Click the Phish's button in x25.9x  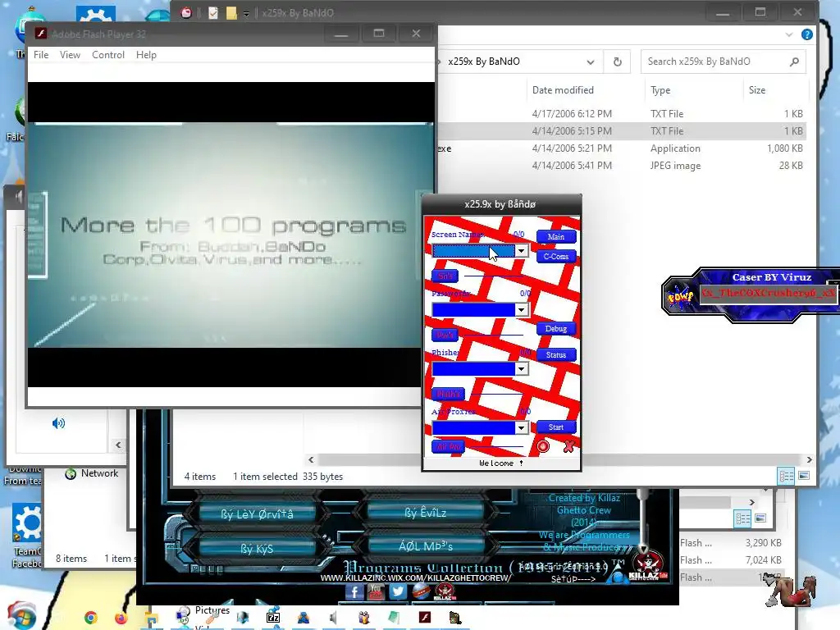(449, 394)
